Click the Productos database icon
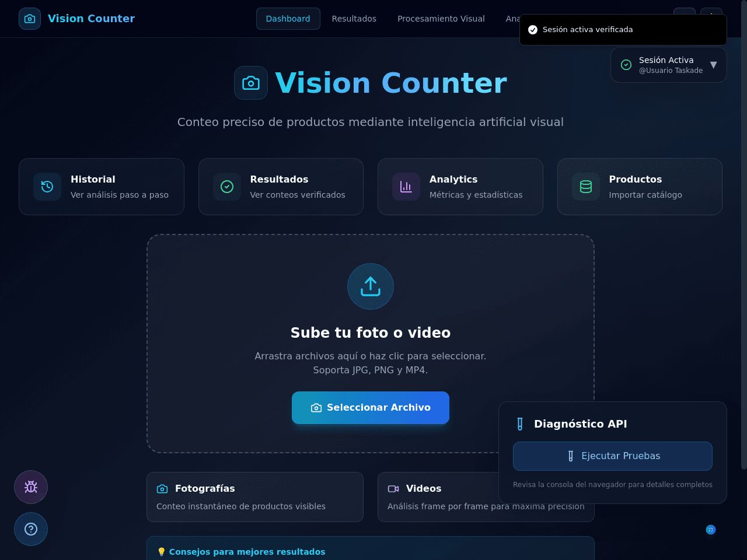 pos(586,187)
